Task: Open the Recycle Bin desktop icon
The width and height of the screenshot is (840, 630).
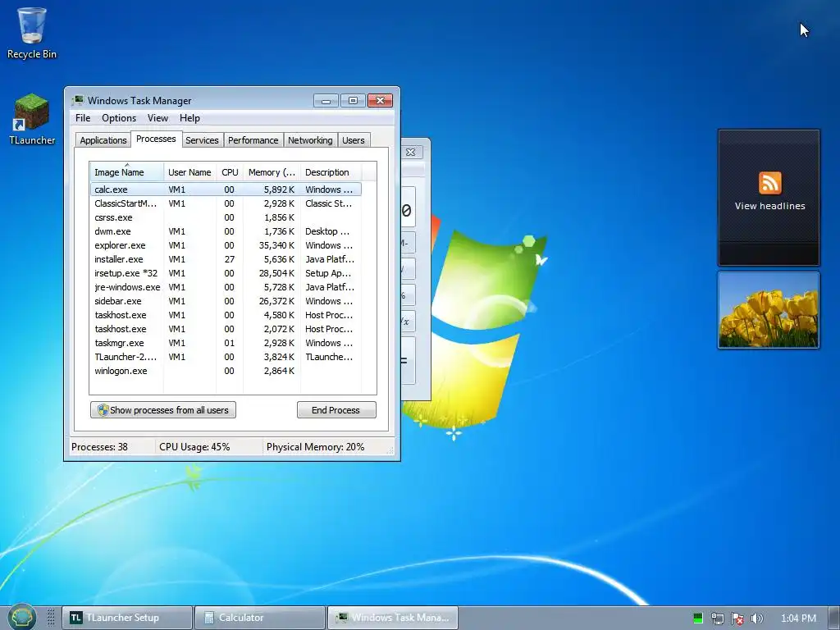Action: (32, 32)
